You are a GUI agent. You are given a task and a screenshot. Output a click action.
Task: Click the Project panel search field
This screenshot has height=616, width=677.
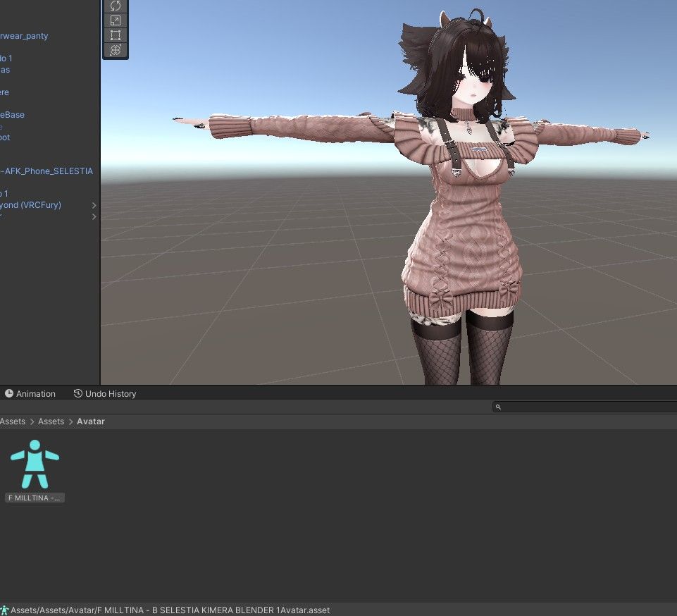(585, 407)
